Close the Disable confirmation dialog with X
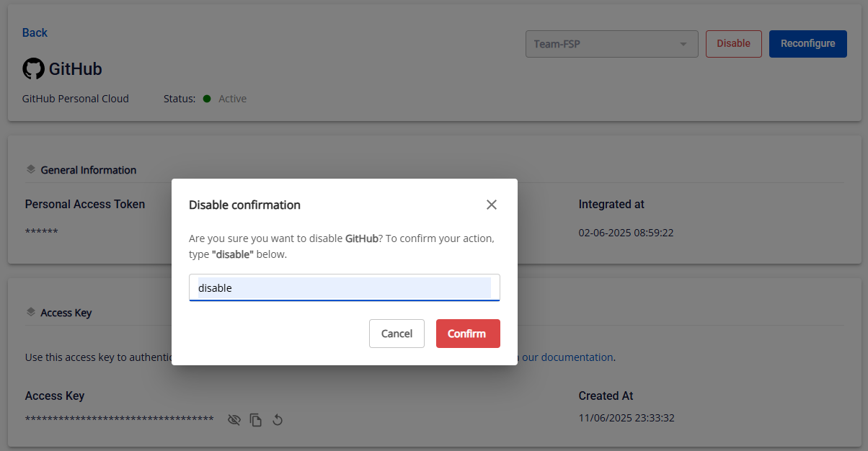The image size is (868, 451). pos(492,205)
